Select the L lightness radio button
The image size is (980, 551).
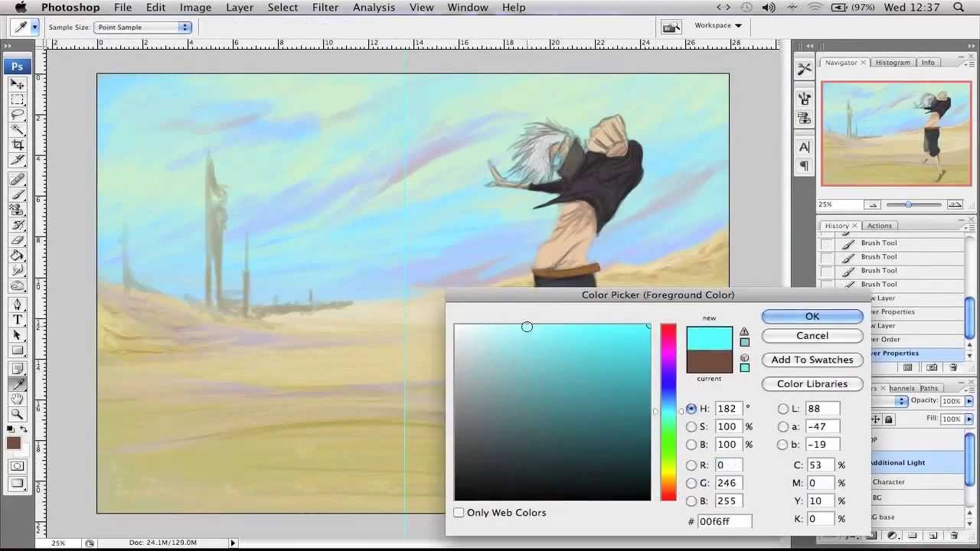pyautogui.click(x=783, y=409)
